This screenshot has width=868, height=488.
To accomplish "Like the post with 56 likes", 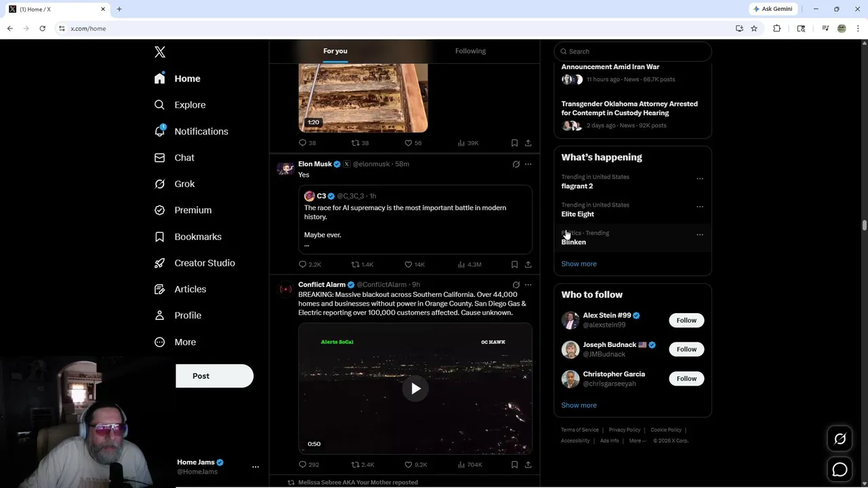I will tap(412, 143).
